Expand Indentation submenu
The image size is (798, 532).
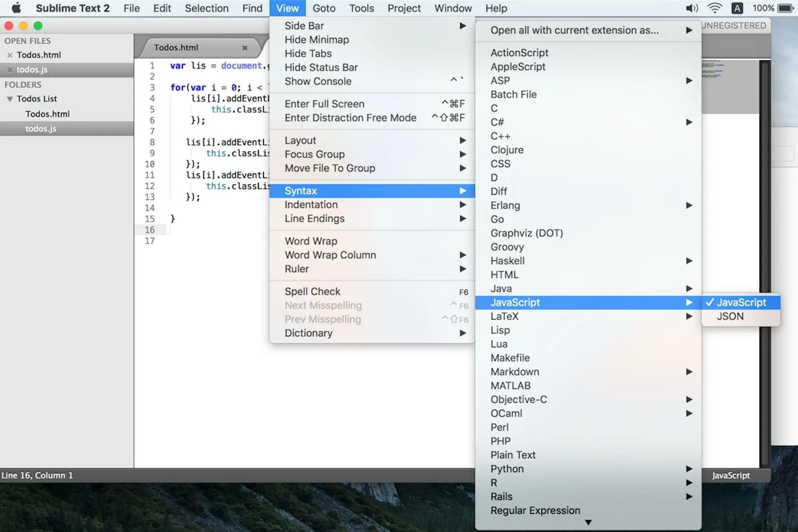372,205
